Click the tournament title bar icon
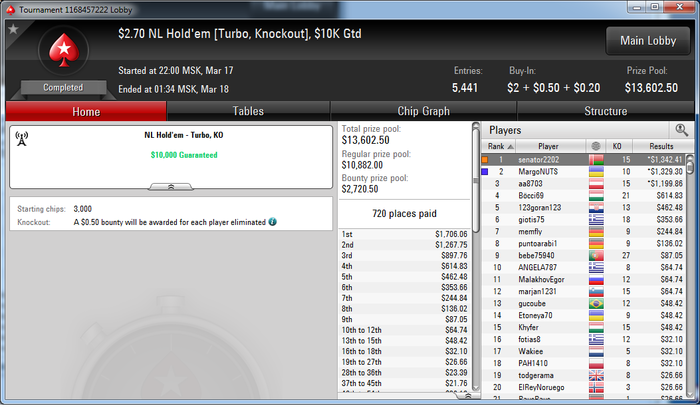Screen dimensions: 700x408 coord(11,9)
